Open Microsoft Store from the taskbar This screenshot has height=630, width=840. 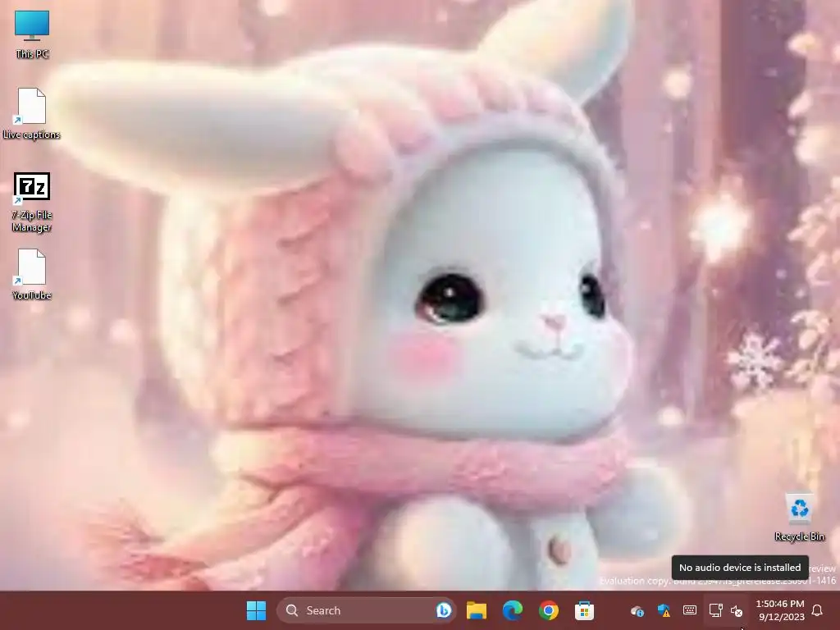(x=584, y=610)
